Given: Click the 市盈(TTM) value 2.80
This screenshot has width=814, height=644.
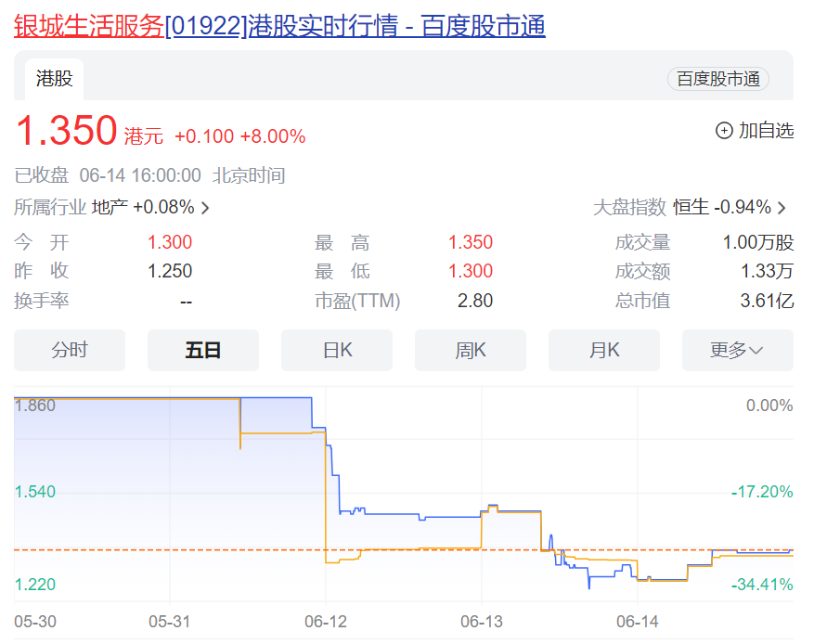Looking at the screenshot, I should [475, 301].
